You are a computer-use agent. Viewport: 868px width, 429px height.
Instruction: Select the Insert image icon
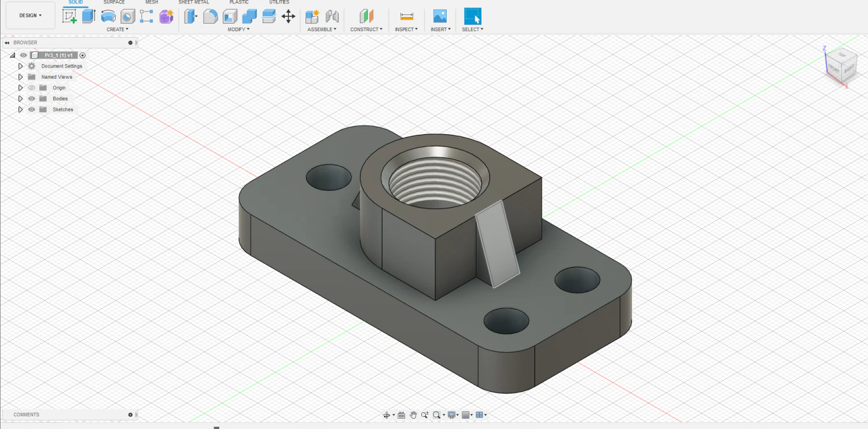[x=440, y=16]
